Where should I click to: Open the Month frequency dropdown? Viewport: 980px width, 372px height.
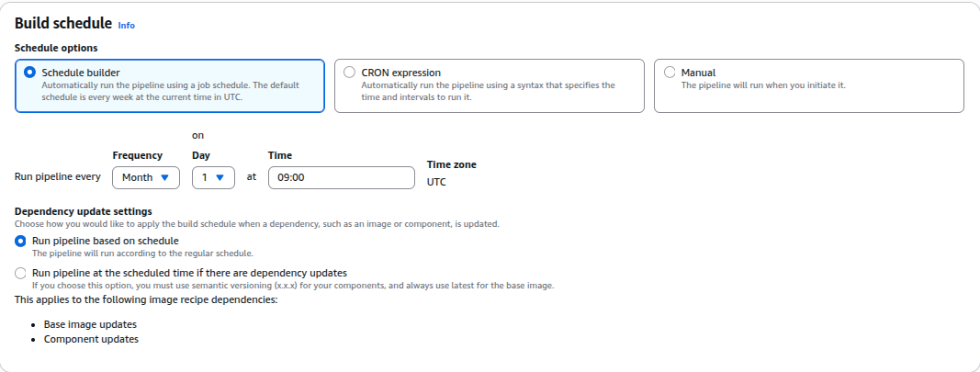(145, 177)
